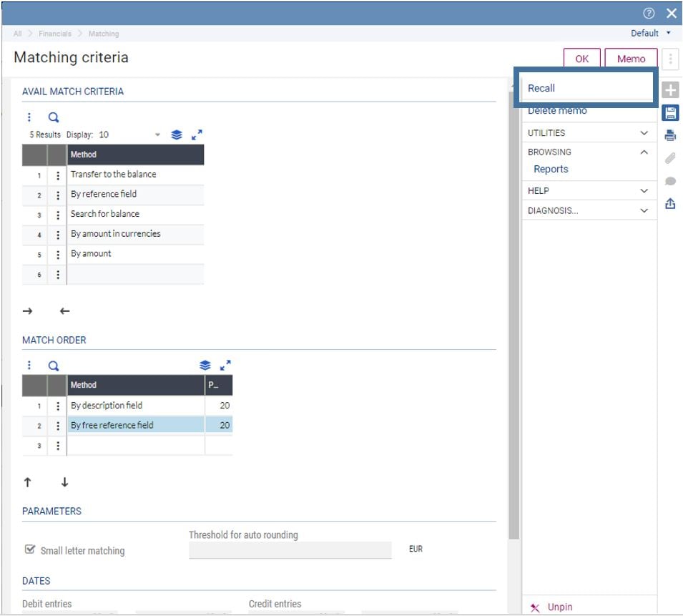
Task: Click search icon in Avail Match Criteria
Action: point(54,118)
